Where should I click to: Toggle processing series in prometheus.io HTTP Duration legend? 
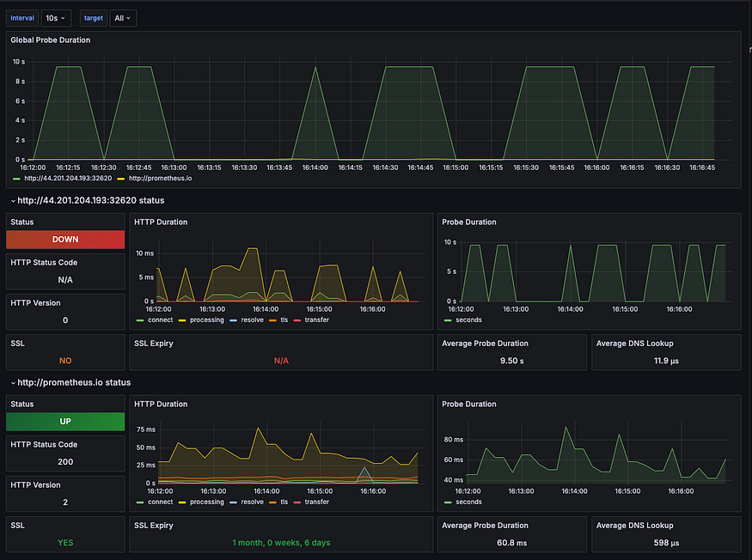click(x=207, y=502)
